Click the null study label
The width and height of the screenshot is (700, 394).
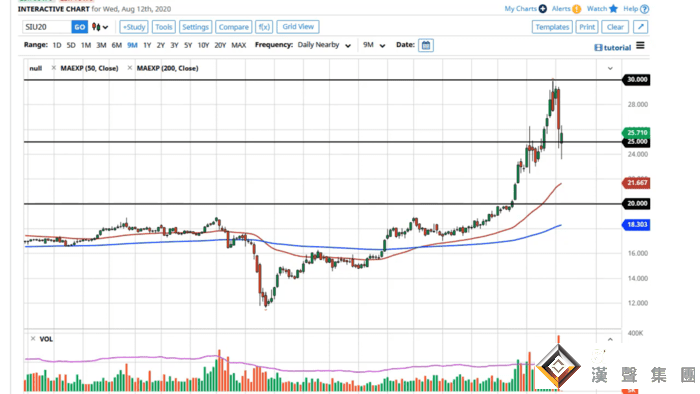click(36, 68)
